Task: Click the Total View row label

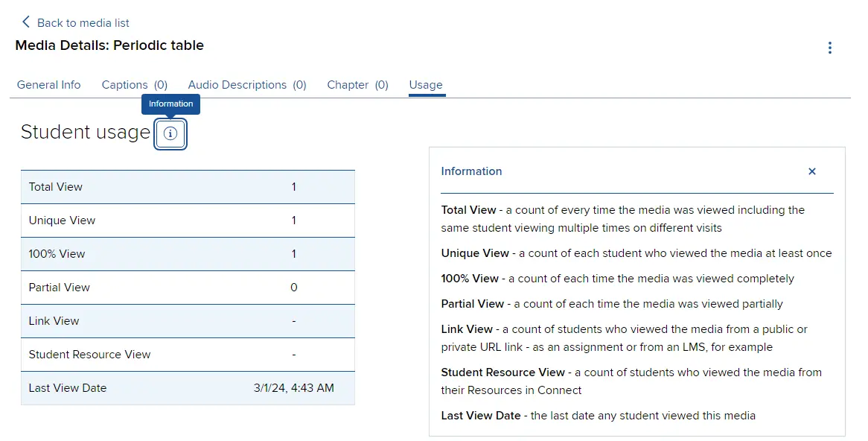Action: 55,187
